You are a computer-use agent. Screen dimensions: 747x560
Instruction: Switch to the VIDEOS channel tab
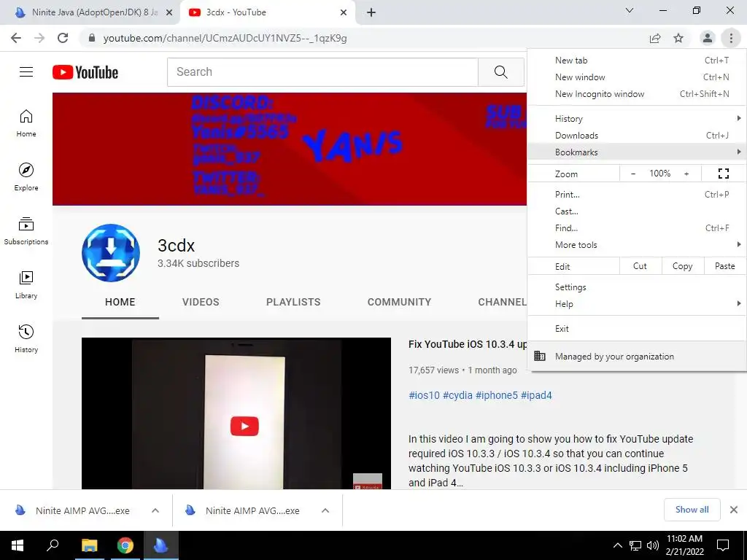(x=201, y=302)
